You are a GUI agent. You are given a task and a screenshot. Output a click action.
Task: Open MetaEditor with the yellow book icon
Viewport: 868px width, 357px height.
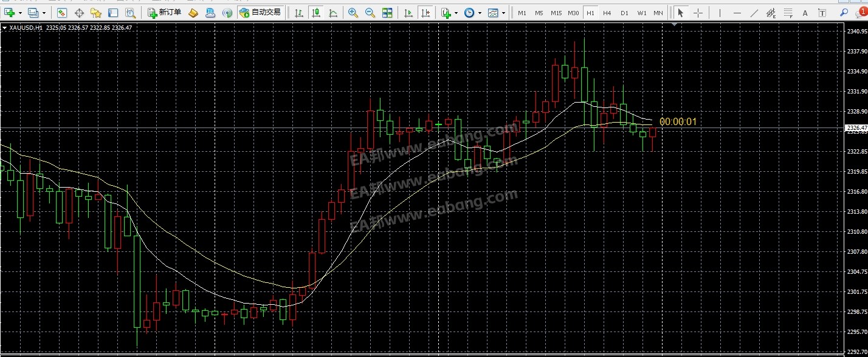point(193,13)
